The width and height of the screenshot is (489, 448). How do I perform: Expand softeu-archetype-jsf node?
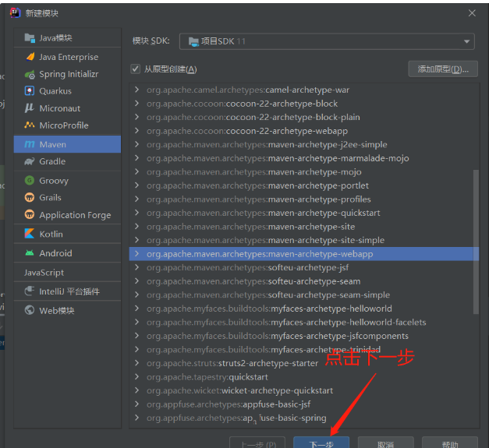coord(136,267)
